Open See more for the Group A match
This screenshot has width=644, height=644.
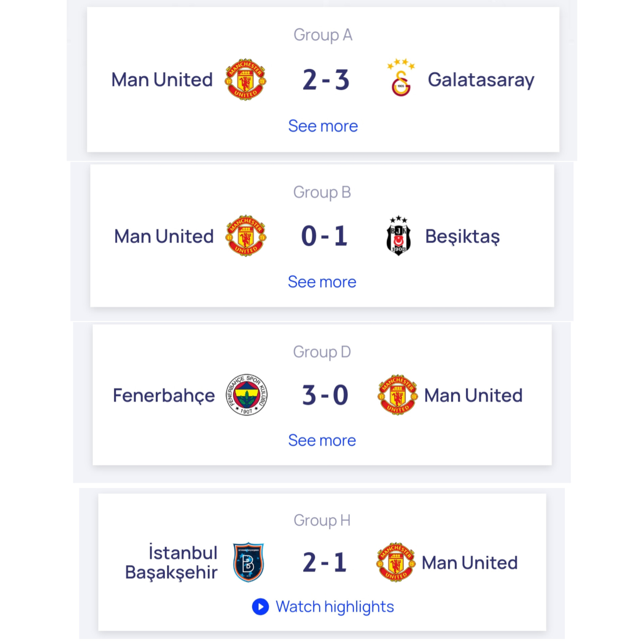click(323, 126)
